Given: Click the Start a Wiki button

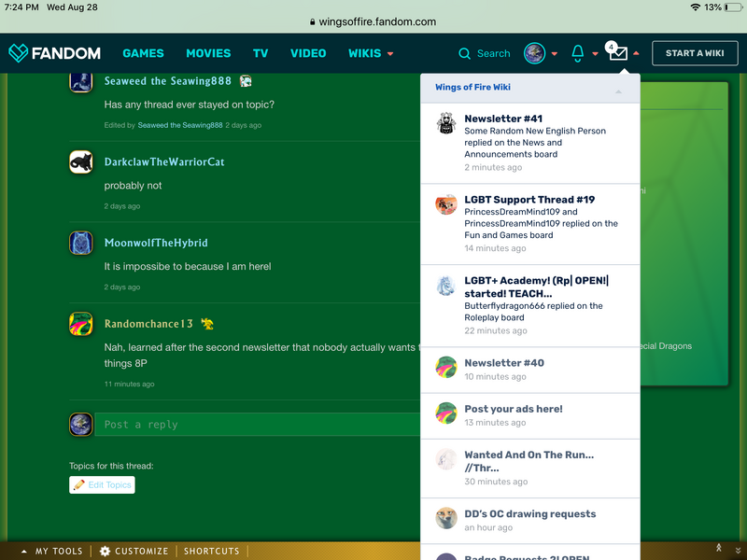Looking at the screenshot, I should point(694,53).
